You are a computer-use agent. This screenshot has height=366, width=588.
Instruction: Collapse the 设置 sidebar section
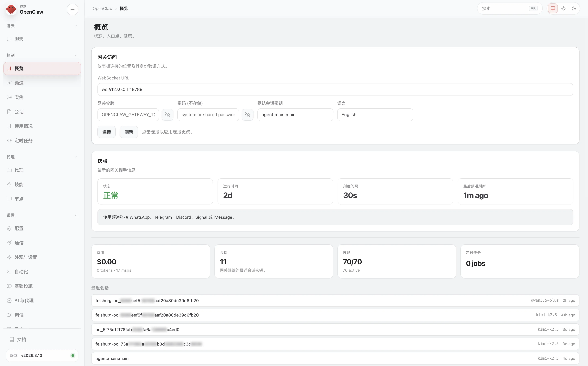coord(76,215)
